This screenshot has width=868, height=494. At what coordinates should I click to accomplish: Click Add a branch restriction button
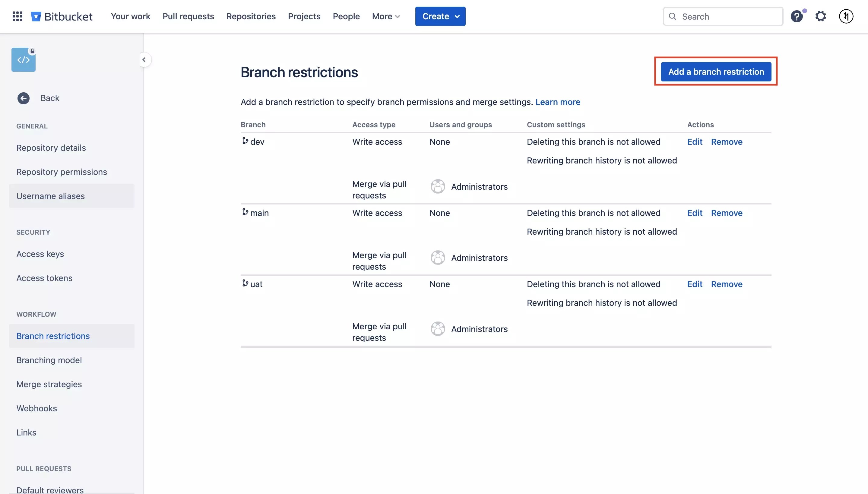(x=716, y=71)
